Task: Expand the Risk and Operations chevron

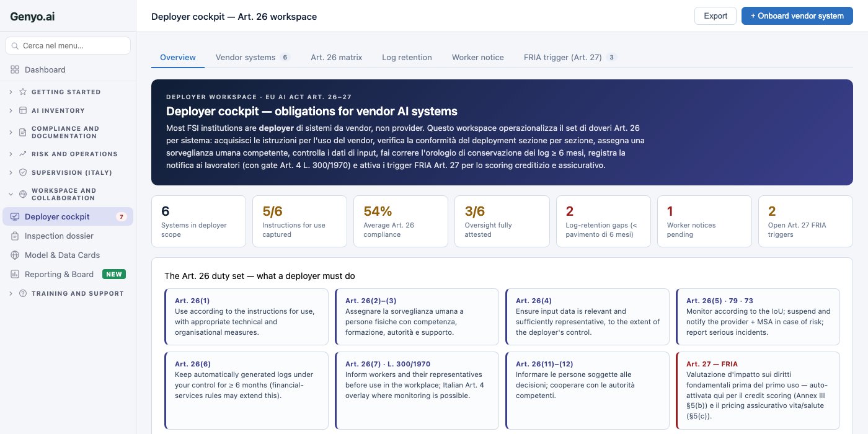Action: pos(11,154)
